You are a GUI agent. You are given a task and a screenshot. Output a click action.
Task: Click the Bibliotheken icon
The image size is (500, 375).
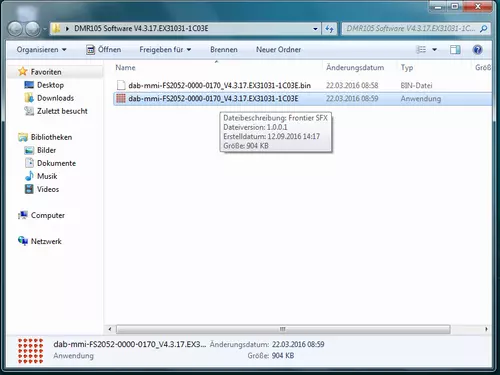[23, 137]
